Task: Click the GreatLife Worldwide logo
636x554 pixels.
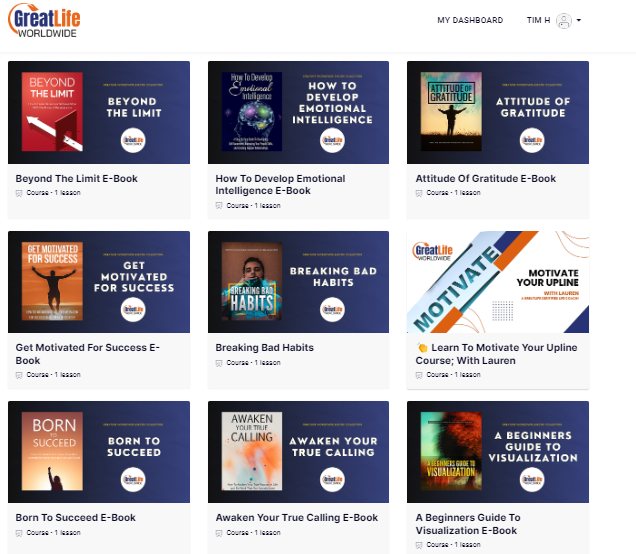Action: 44,21
